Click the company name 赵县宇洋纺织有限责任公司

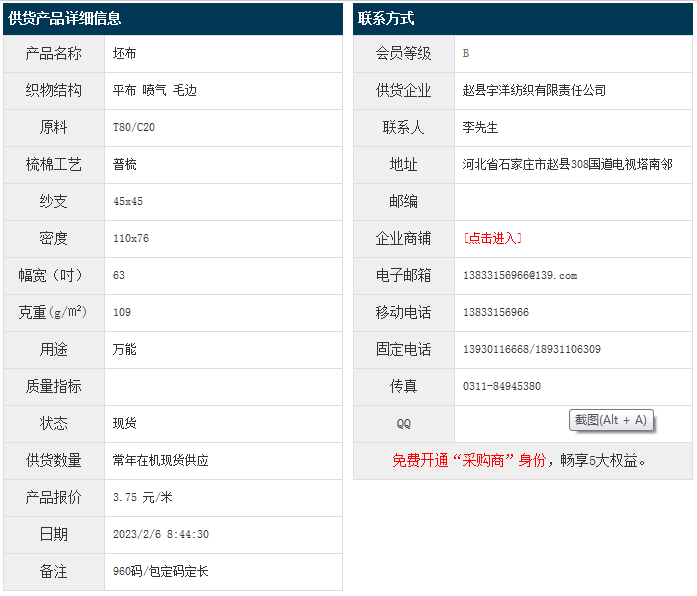[534, 90]
